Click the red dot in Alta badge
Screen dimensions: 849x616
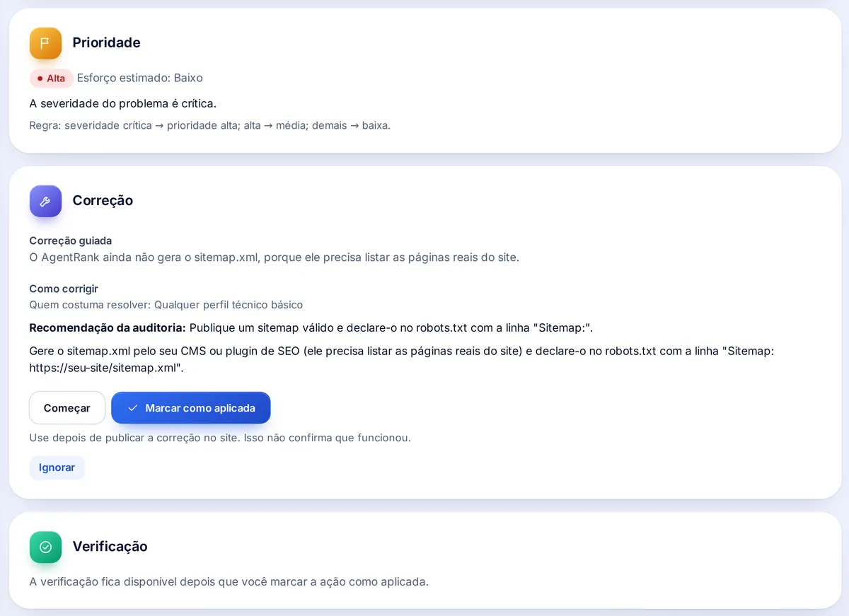point(40,79)
